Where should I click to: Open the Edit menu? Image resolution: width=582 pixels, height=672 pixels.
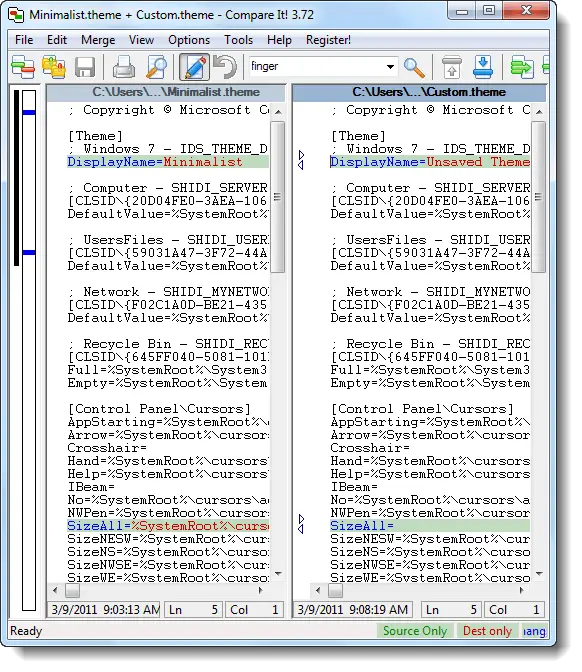click(x=57, y=40)
